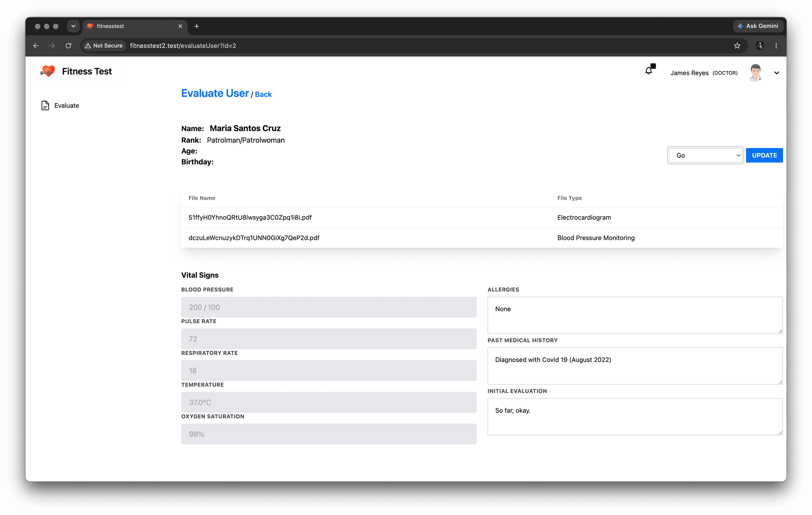Click the doctor avatar image

(x=756, y=73)
